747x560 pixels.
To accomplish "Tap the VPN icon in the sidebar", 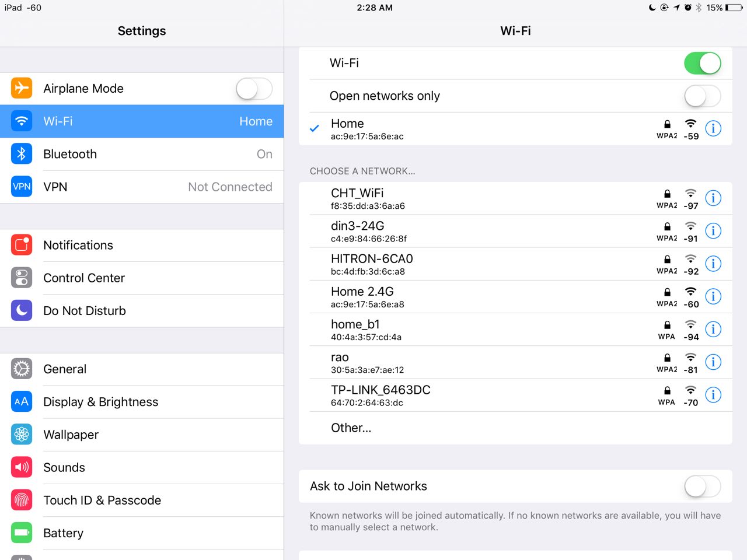I will click(x=22, y=187).
